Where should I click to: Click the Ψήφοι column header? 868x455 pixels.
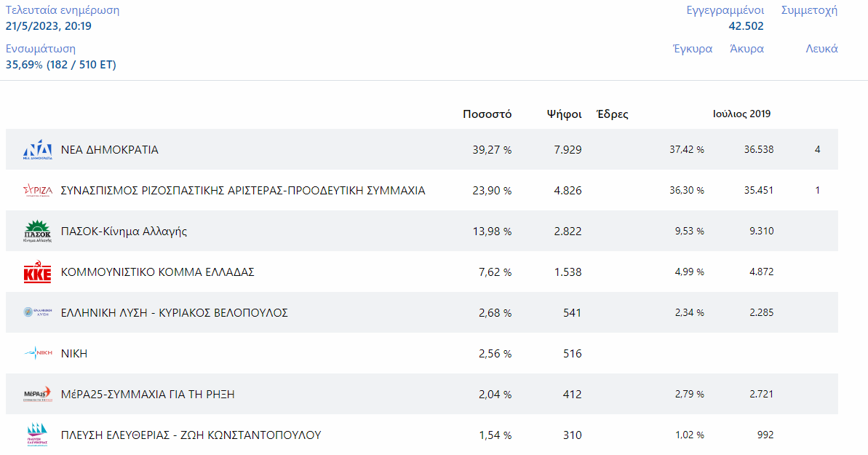point(564,114)
